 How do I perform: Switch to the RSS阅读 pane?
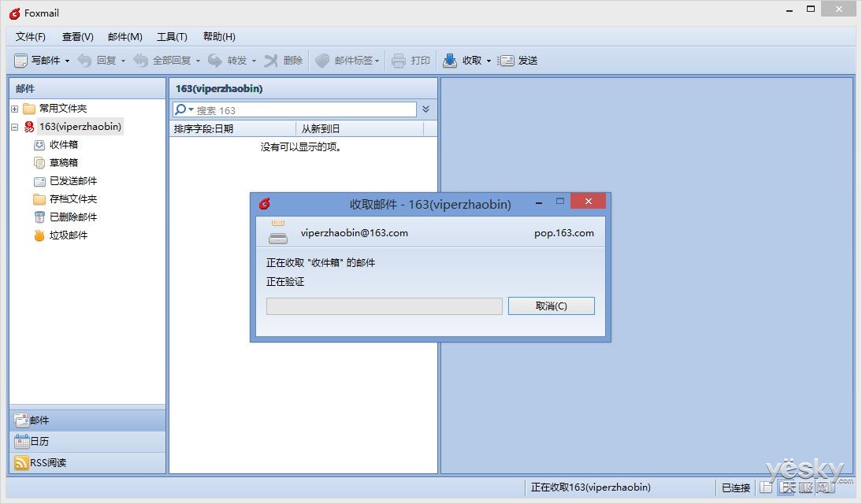click(87, 463)
